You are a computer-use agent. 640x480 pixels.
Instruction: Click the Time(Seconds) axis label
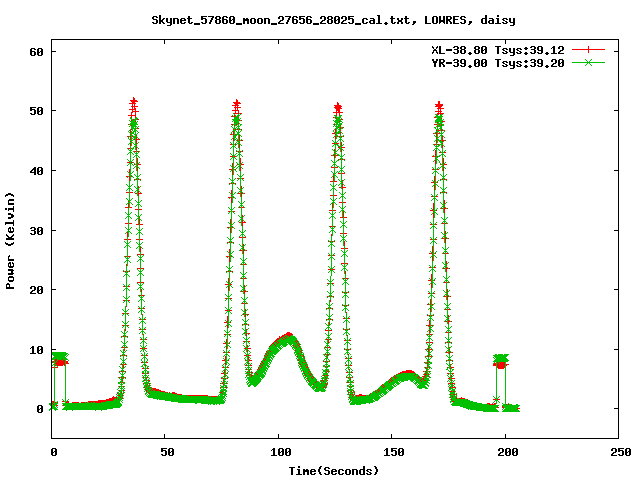(x=333, y=471)
